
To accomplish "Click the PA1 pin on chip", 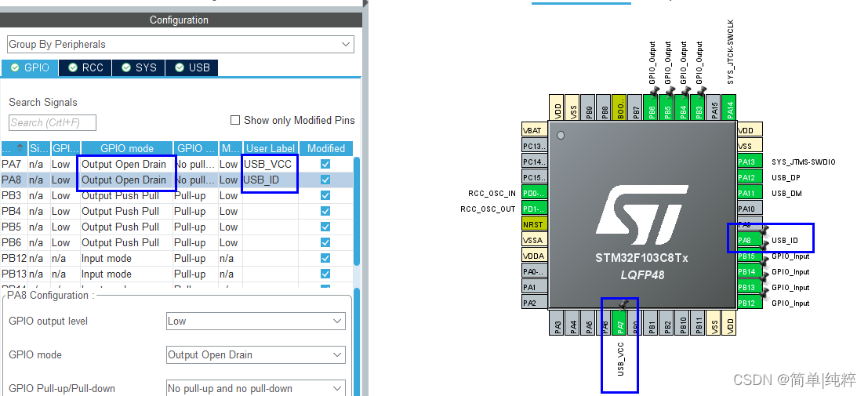I will tap(535, 287).
